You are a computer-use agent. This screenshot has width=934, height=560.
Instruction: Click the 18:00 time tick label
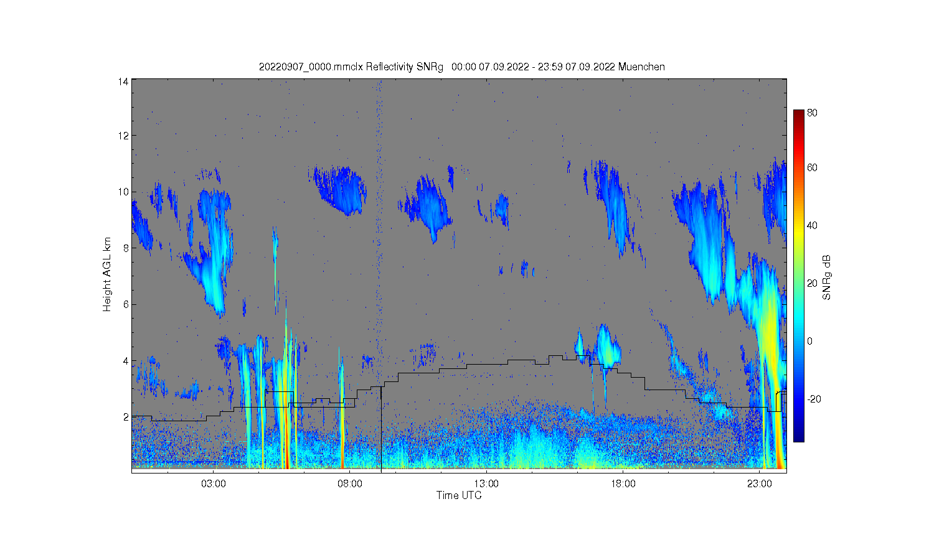pos(623,483)
